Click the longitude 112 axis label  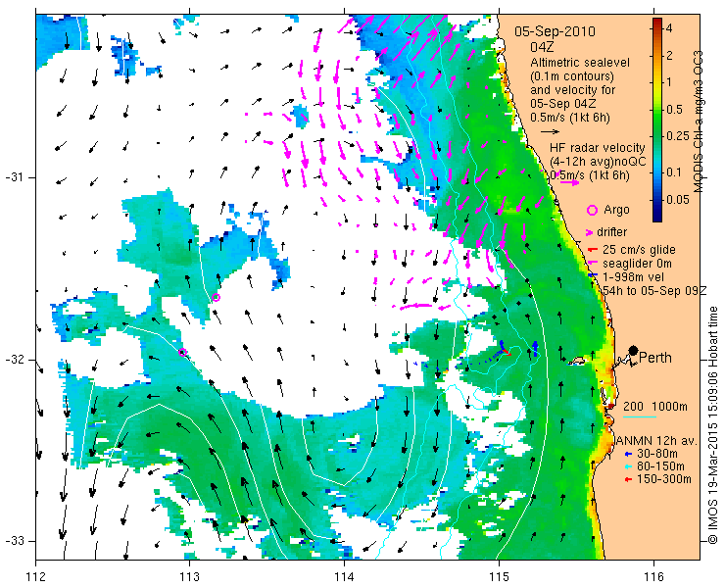(36, 576)
